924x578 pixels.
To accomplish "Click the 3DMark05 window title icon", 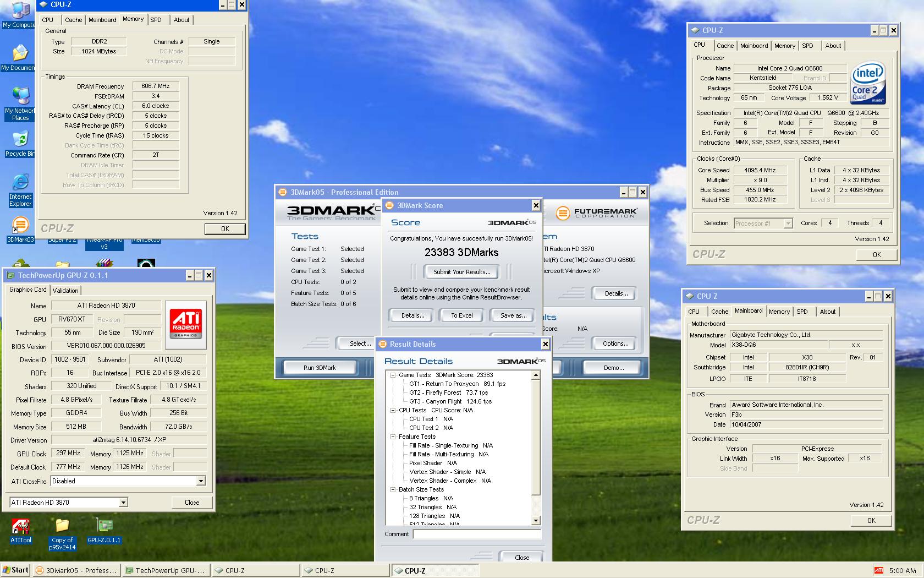I will click(x=283, y=192).
